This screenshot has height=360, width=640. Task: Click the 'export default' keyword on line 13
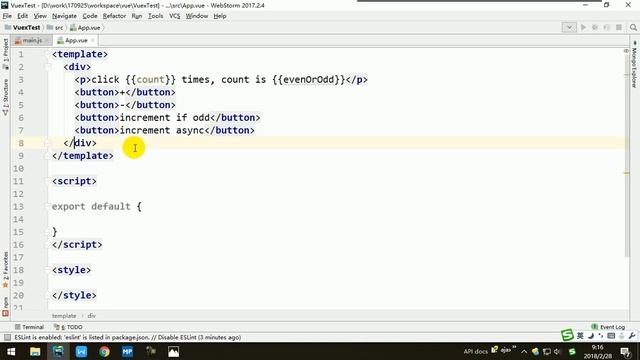tap(91, 207)
